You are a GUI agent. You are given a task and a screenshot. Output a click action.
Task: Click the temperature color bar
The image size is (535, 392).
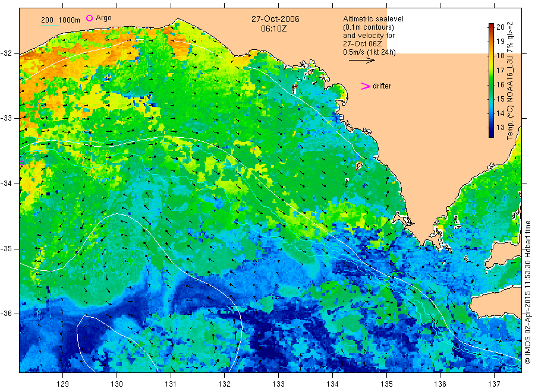coord(491,80)
